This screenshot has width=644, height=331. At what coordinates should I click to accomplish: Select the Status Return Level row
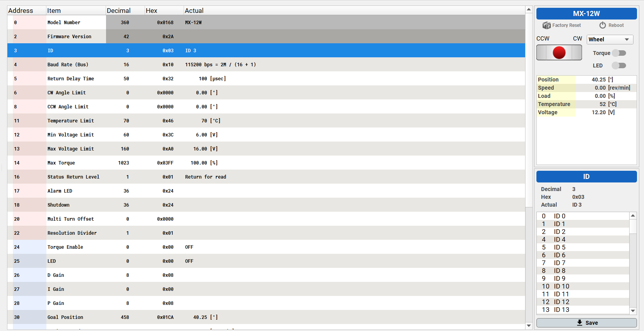tap(266, 177)
